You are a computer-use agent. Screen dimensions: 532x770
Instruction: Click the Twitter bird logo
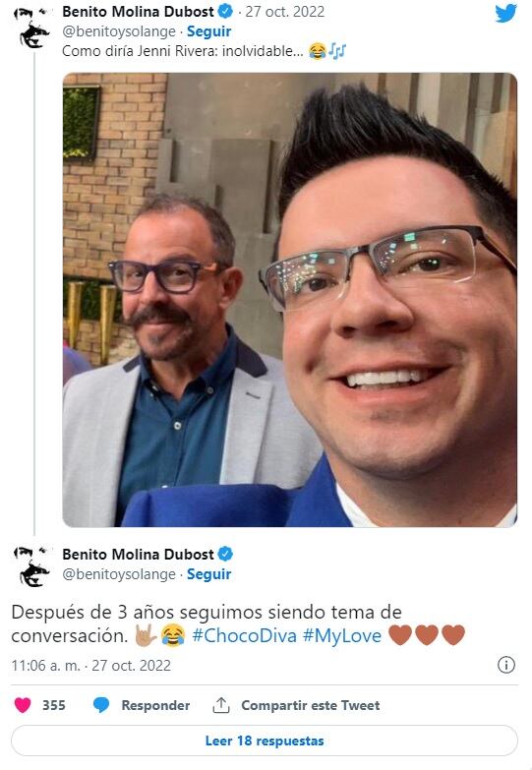coord(505,13)
